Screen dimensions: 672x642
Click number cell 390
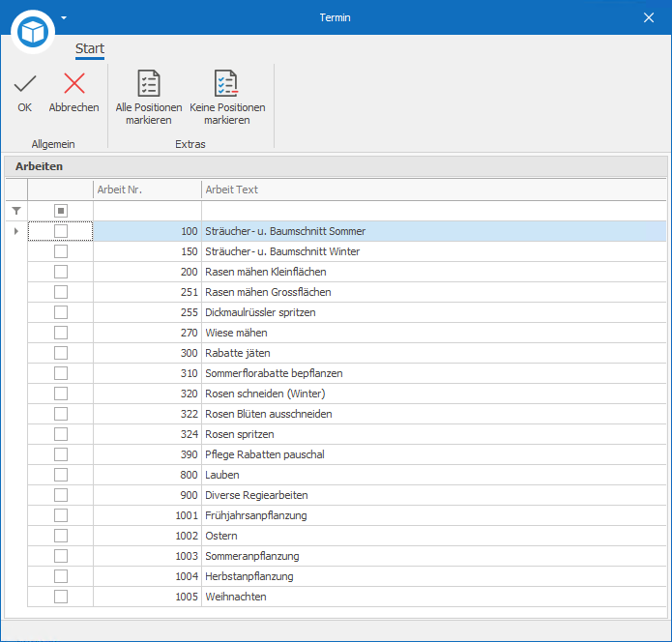pos(147,454)
